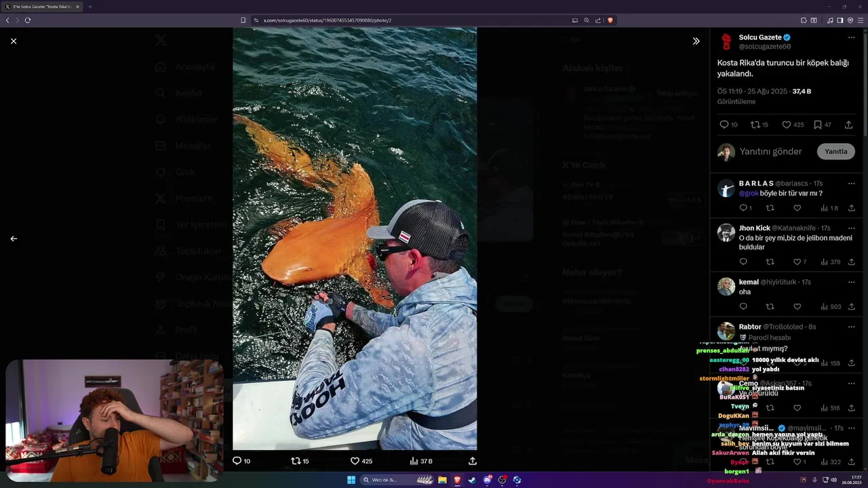Open Solcu Gazete profile name link
Viewport: 868px width, 488px height.
click(x=760, y=37)
